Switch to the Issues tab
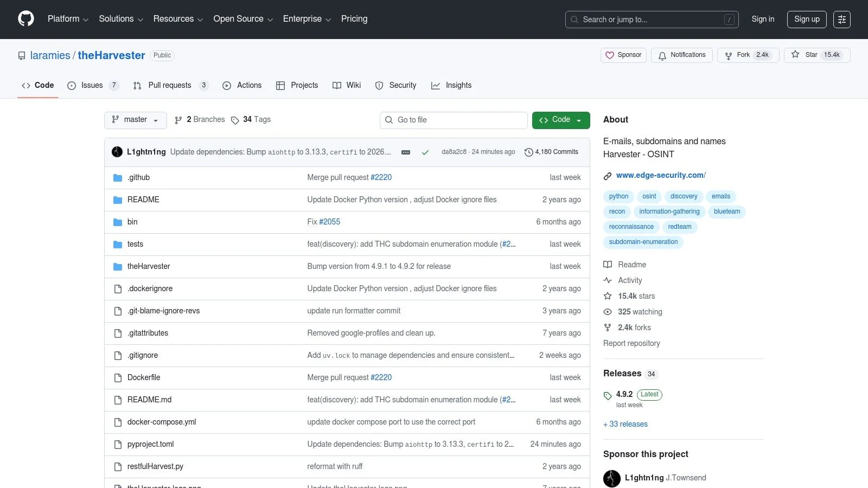The width and height of the screenshot is (868, 488). click(x=93, y=86)
